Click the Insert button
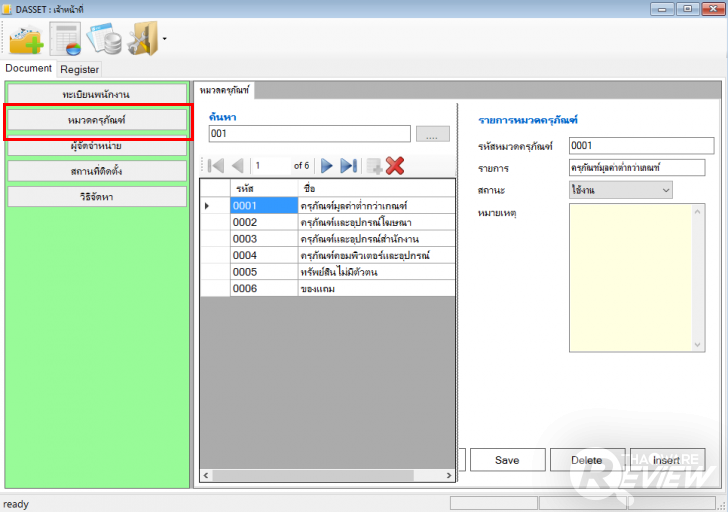This screenshot has width=728, height=512. click(667, 460)
